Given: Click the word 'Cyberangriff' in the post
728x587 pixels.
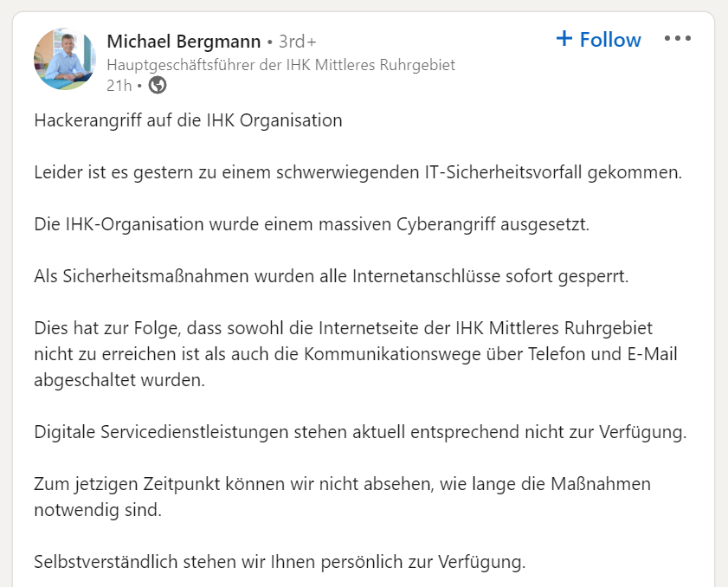Looking at the screenshot, I should 446,224.
